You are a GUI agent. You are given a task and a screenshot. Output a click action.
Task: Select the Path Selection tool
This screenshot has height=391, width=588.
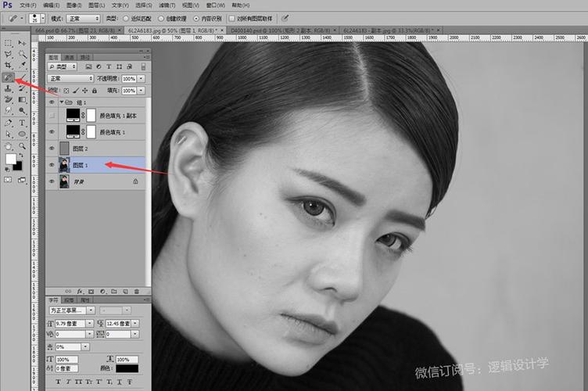pyautogui.click(x=9, y=135)
